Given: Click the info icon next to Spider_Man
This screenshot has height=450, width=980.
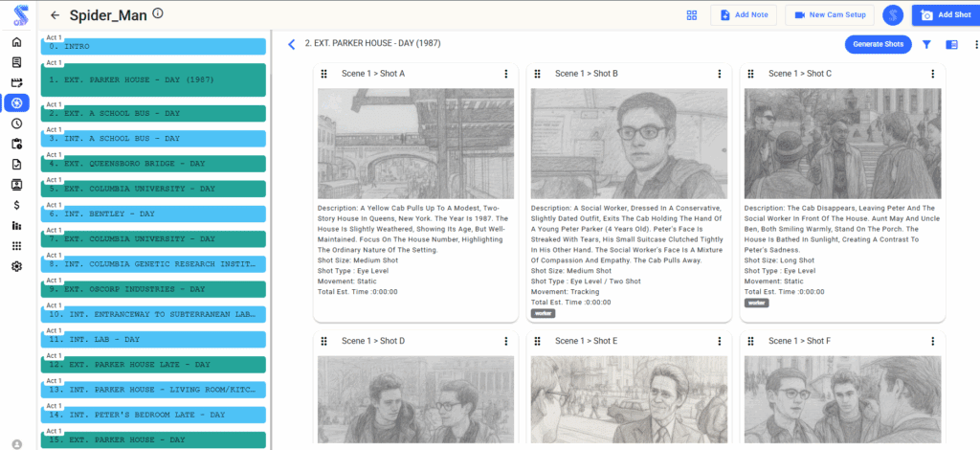Looking at the screenshot, I should tap(158, 13).
